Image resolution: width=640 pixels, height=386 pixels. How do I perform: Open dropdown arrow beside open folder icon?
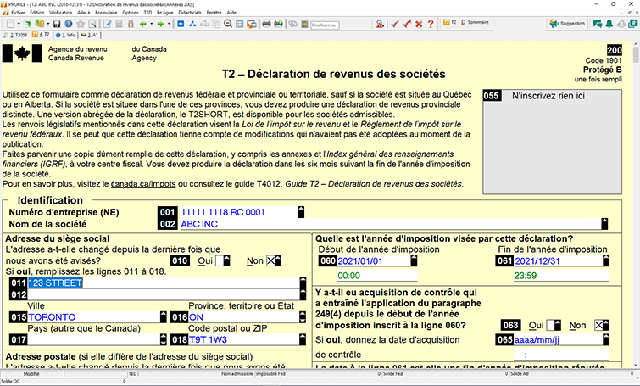pyautogui.click(x=47, y=24)
